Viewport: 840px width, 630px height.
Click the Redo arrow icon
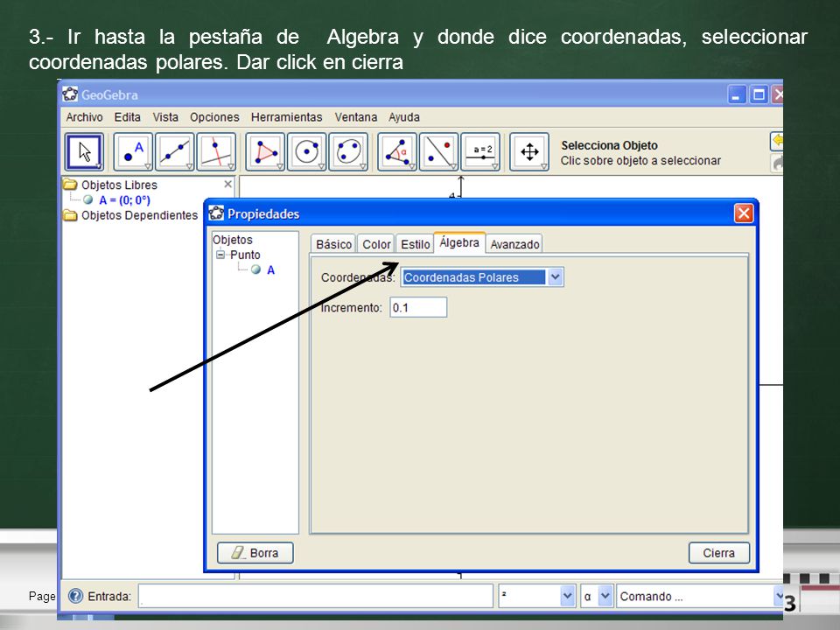[x=777, y=163]
